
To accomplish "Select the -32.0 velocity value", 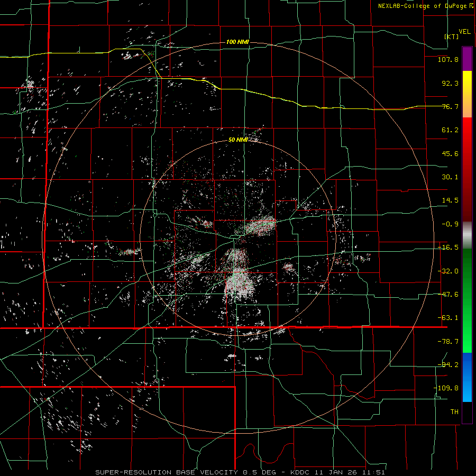I will pos(448,271).
